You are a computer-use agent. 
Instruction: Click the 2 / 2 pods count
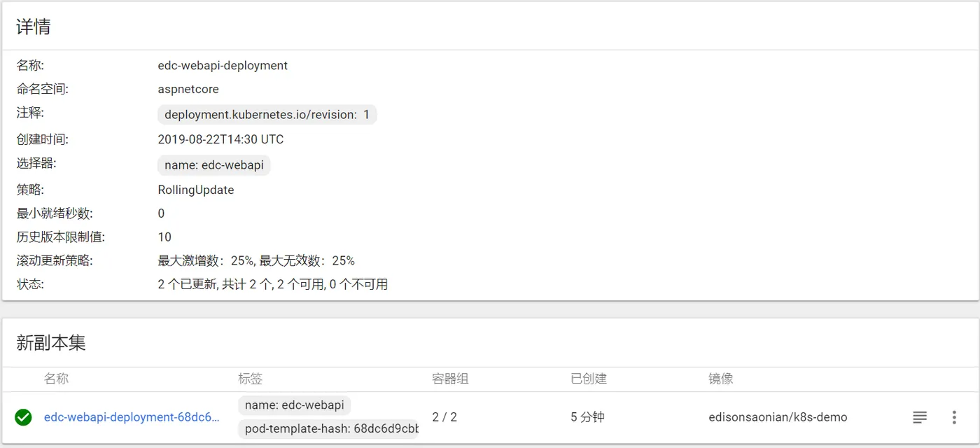point(444,417)
